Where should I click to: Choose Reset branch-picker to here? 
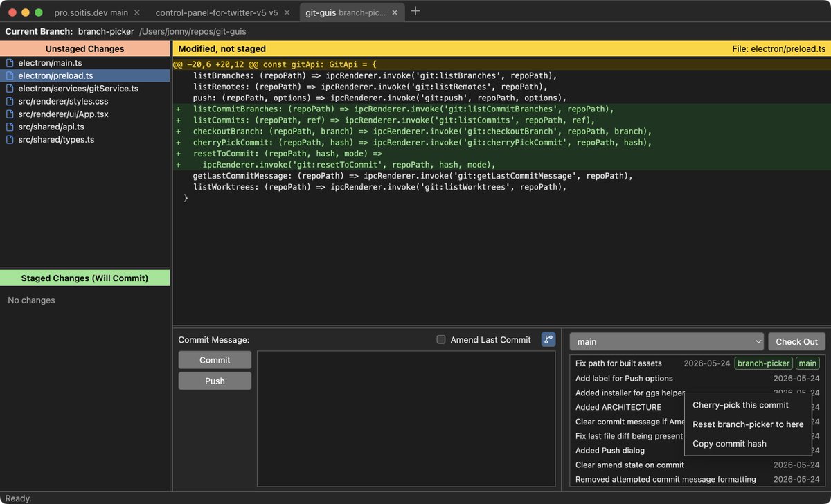point(747,424)
